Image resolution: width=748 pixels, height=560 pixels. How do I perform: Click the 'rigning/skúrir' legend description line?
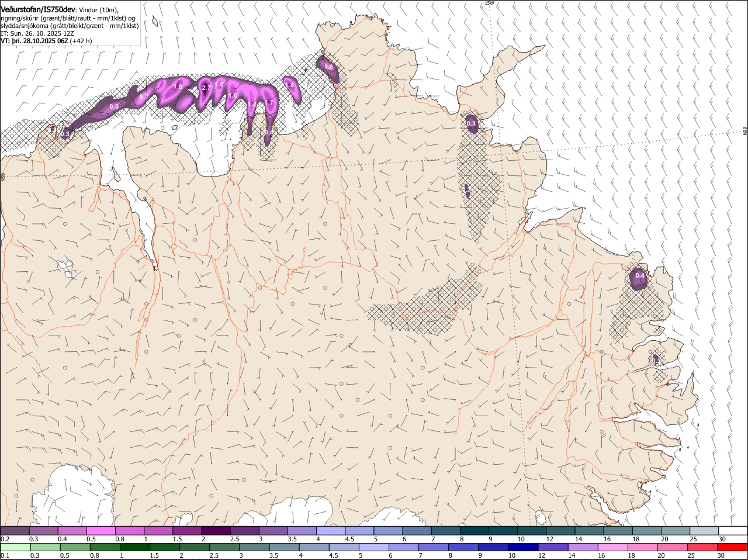67,18
